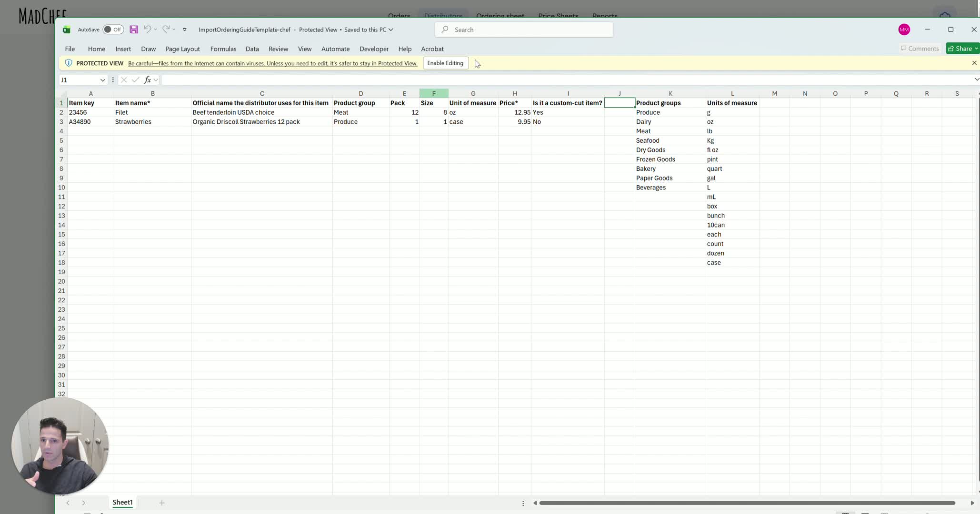Switch to the Home ribbon tab

97,49
